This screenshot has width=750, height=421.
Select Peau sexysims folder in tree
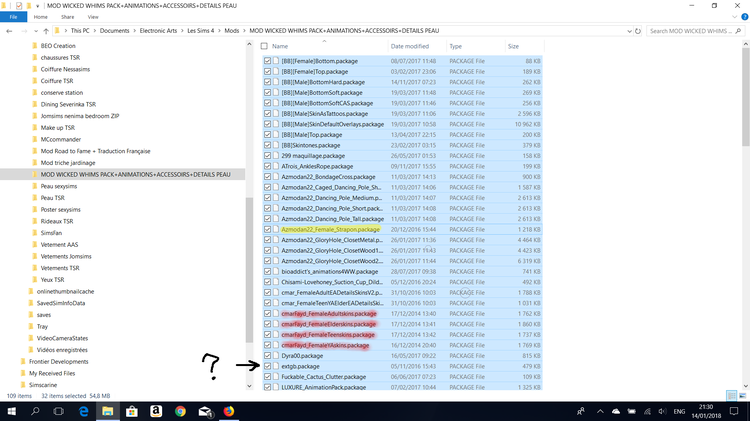coord(58,186)
